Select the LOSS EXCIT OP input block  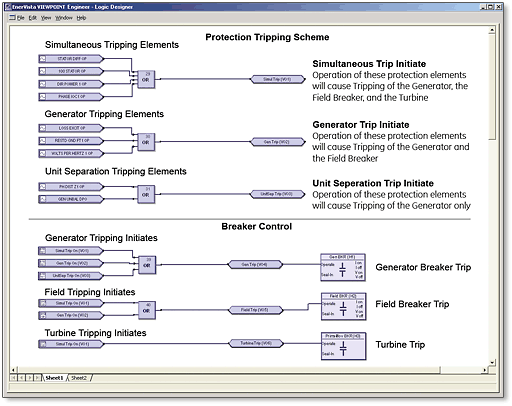71,128
